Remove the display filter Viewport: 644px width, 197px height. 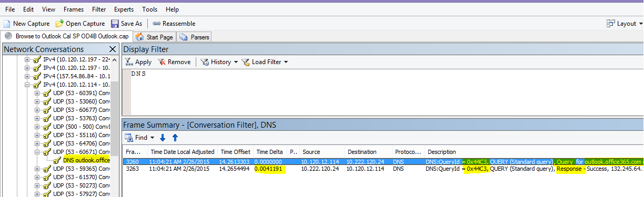(x=175, y=62)
